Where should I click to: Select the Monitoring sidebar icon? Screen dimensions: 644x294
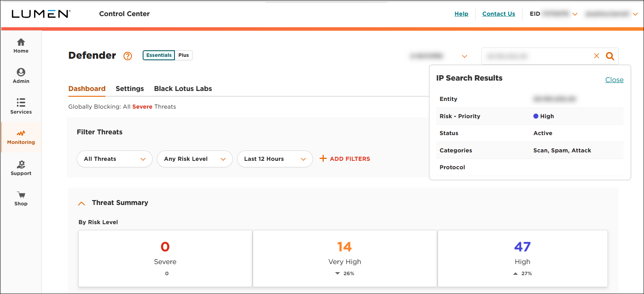tap(21, 133)
